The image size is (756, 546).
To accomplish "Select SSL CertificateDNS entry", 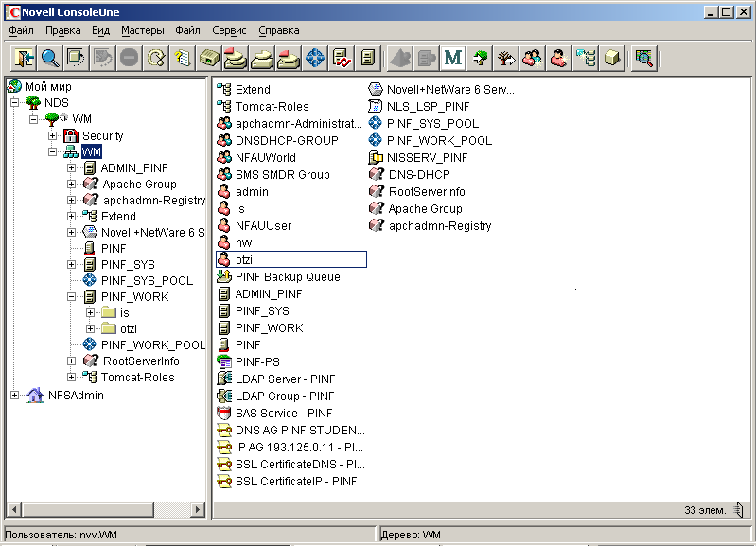I will pyautogui.click(x=300, y=464).
